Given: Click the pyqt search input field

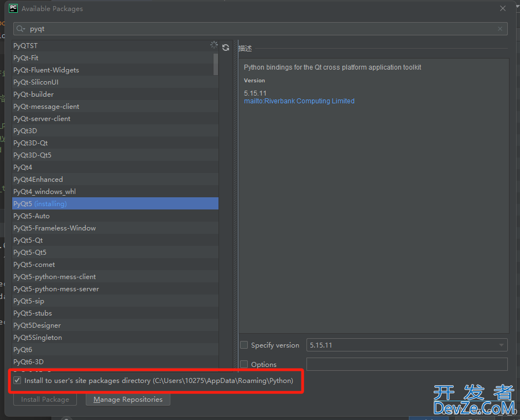Looking at the screenshot, I should point(261,29).
